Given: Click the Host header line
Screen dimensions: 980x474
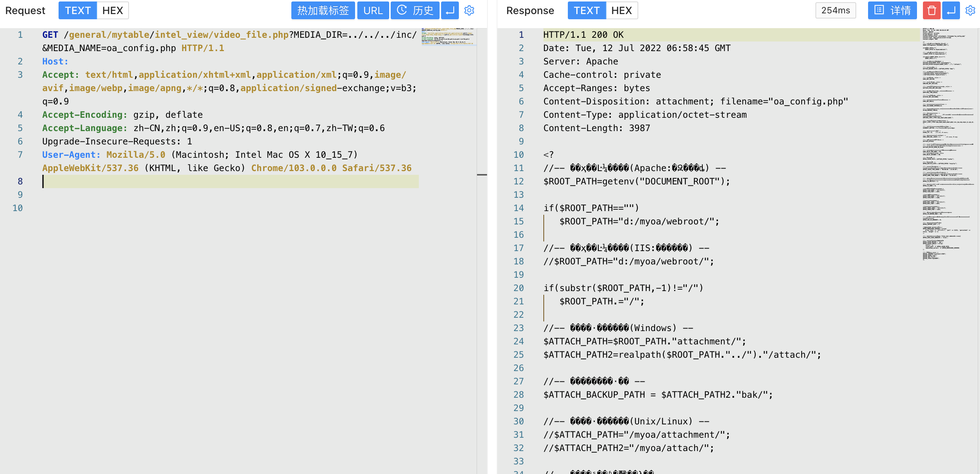Looking at the screenshot, I should click(x=56, y=61).
